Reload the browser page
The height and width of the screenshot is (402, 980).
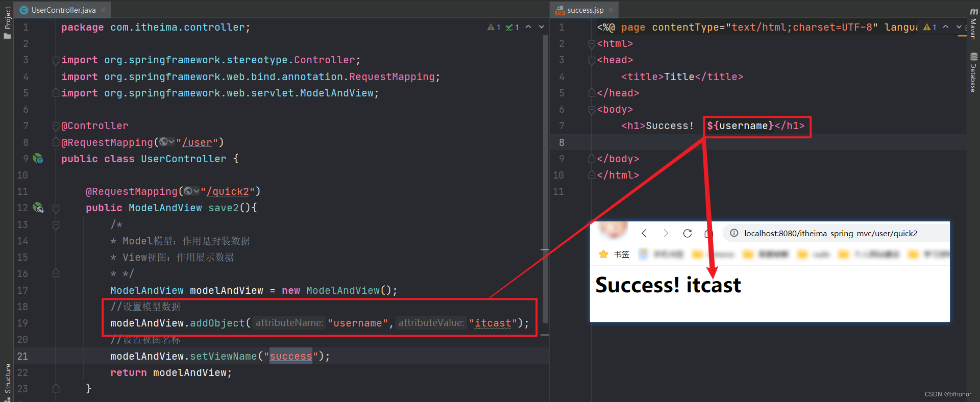click(688, 233)
